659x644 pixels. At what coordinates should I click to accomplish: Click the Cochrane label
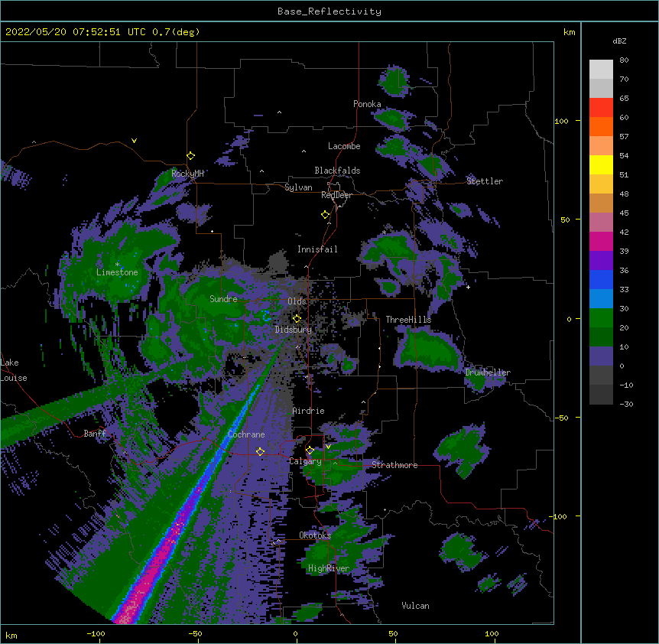point(246,434)
